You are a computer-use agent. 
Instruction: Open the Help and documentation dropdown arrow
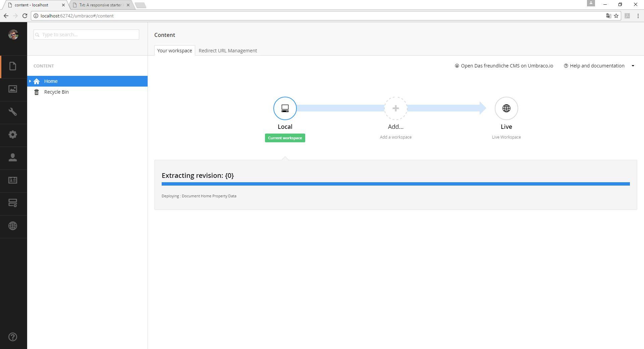[633, 66]
